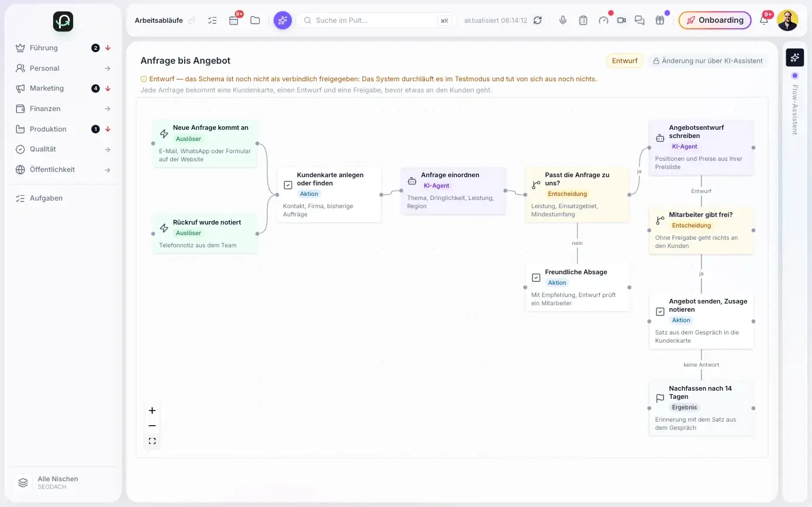The image size is (812, 507).
Task: Expand the Marketing sidebar section
Action: [63, 88]
